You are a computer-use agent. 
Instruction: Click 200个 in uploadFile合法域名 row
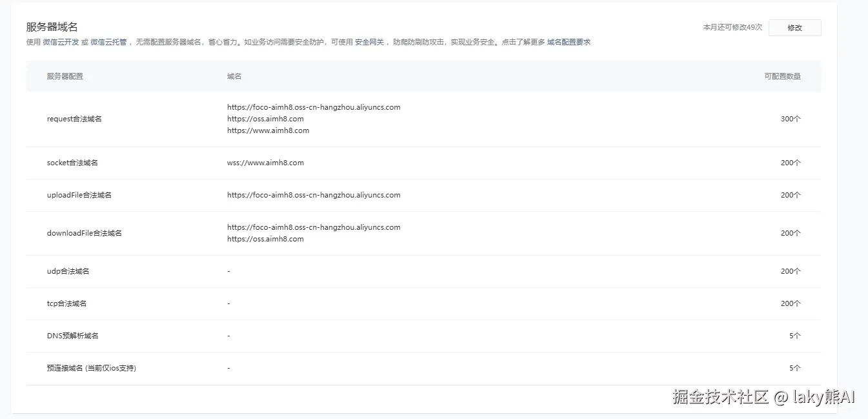[x=791, y=195]
